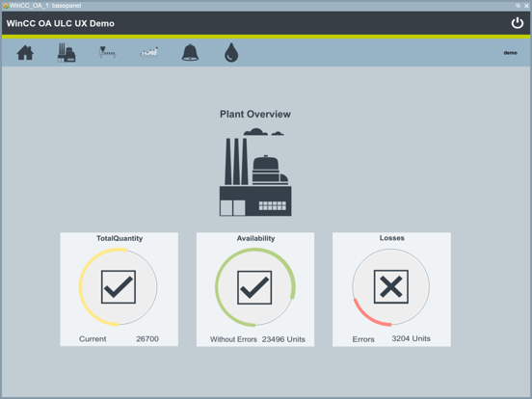Click the Losses X mark icon
Screen dimensions: 532x399
point(391,286)
